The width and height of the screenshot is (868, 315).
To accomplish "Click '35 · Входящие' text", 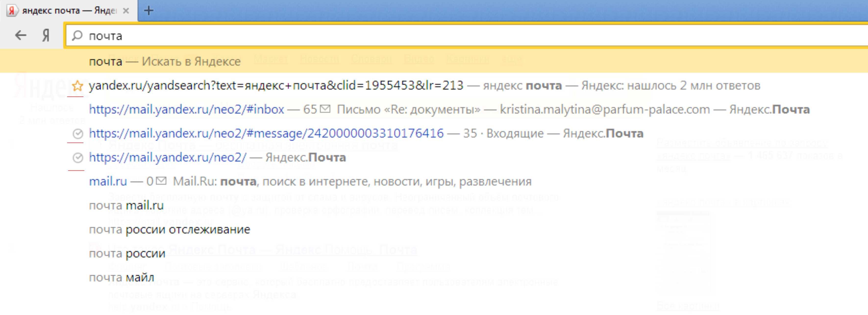I will (x=503, y=133).
